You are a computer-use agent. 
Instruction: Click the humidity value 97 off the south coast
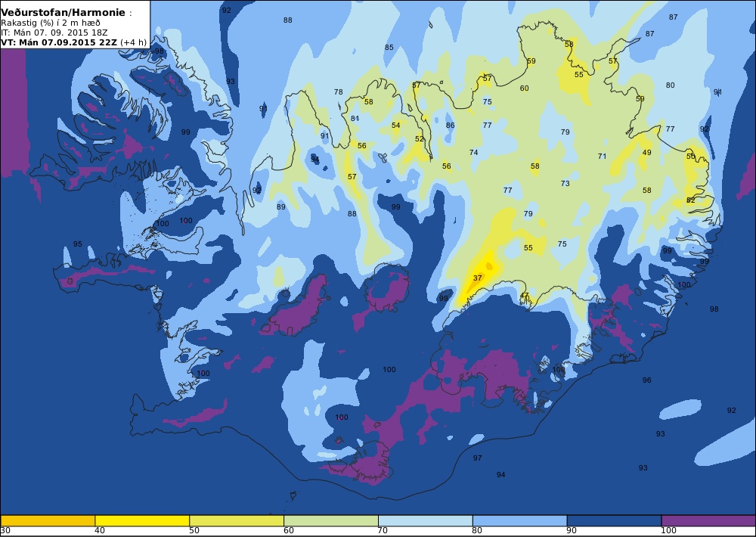tap(477, 458)
